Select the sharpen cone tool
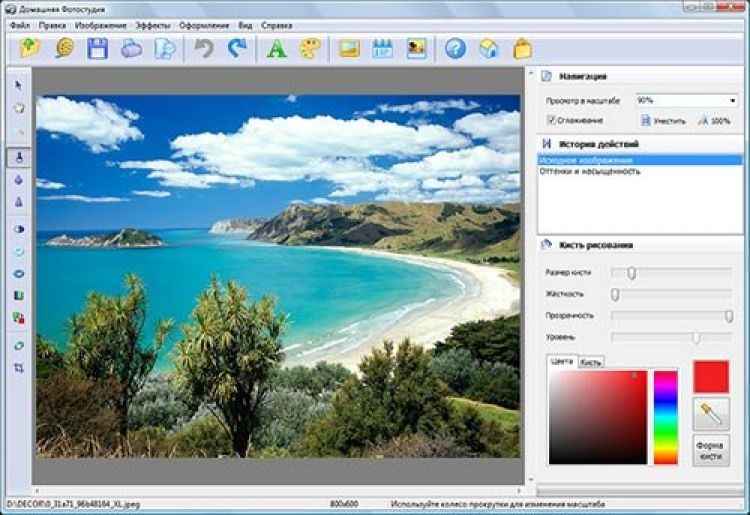Viewport: 750px width, 515px height. click(x=19, y=202)
